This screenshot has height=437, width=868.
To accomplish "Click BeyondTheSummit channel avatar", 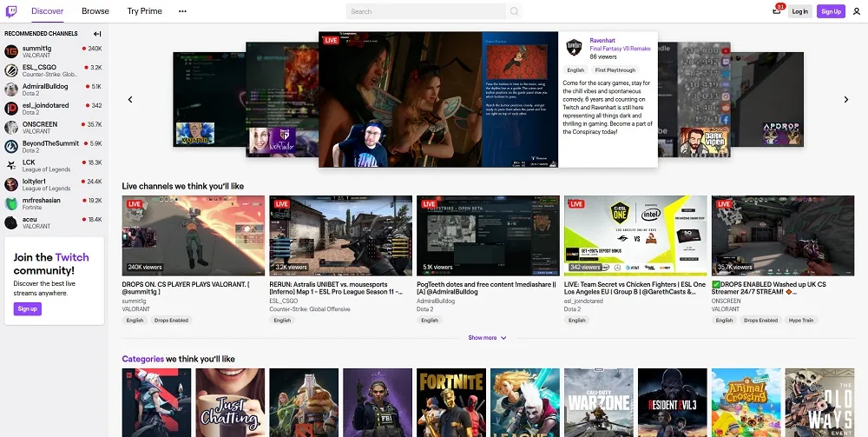I will click(11, 146).
